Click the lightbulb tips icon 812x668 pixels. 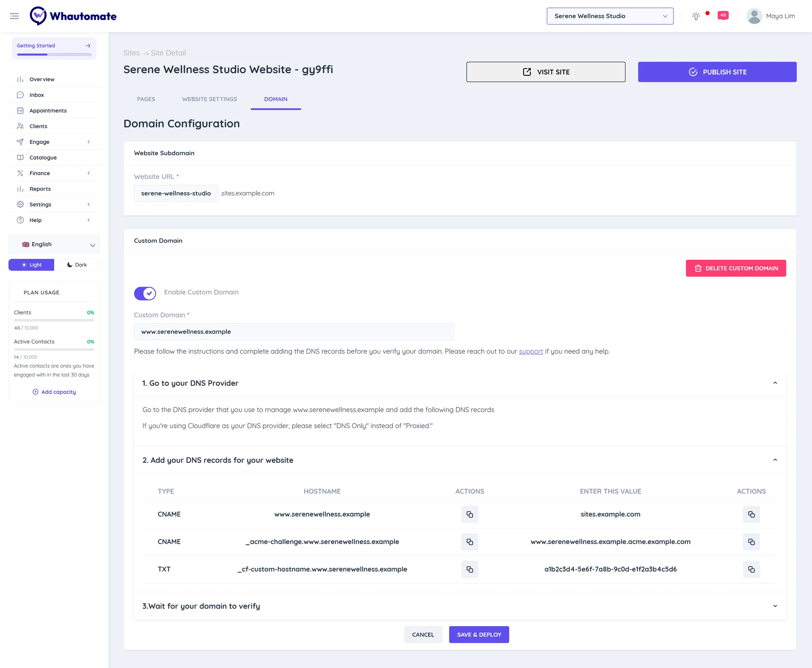(x=696, y=16)
